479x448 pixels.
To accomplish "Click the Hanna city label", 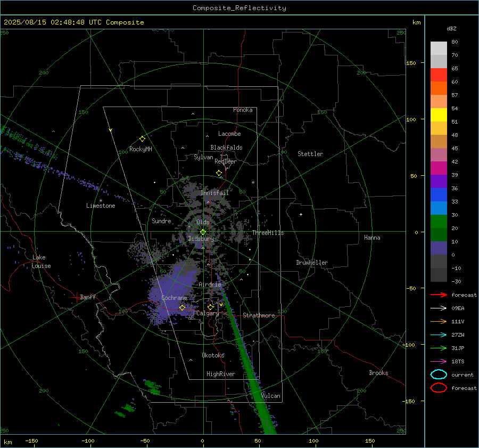I will (372, 238).
